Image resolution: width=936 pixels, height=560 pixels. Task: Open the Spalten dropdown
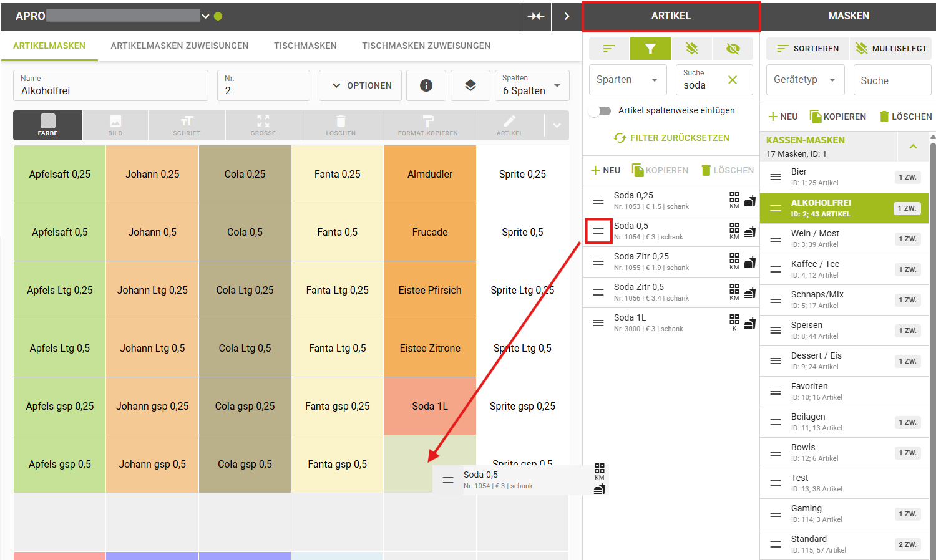click(x=535, y=85)
